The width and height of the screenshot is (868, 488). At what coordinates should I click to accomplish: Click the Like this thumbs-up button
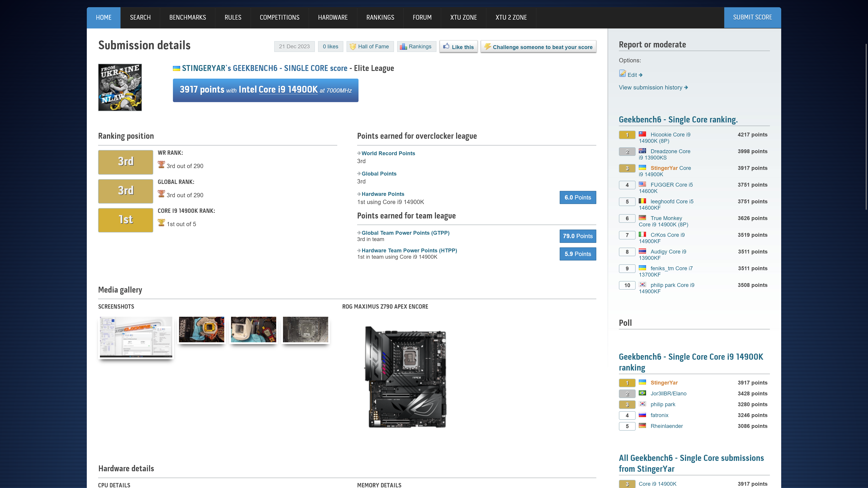click(458, 47)
